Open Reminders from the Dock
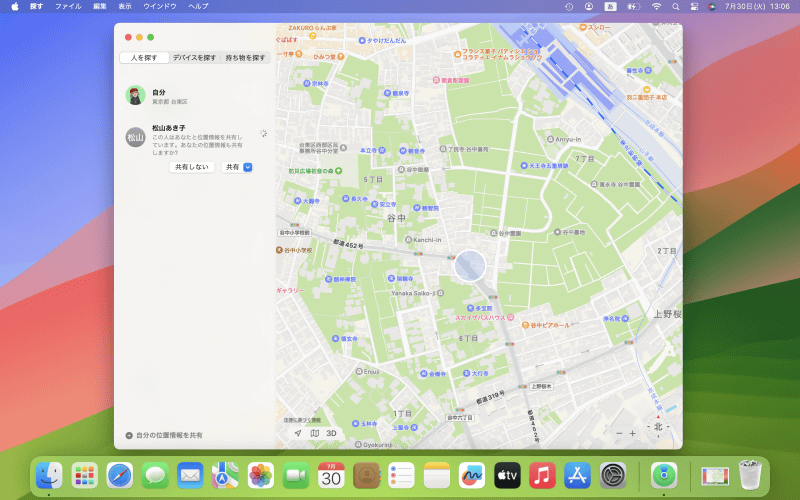The image size is (800, 500). [402, 476]
